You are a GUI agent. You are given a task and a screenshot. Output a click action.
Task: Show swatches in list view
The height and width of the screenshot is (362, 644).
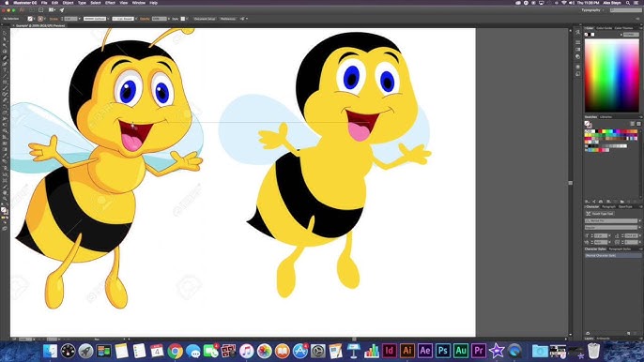(633, 124)
